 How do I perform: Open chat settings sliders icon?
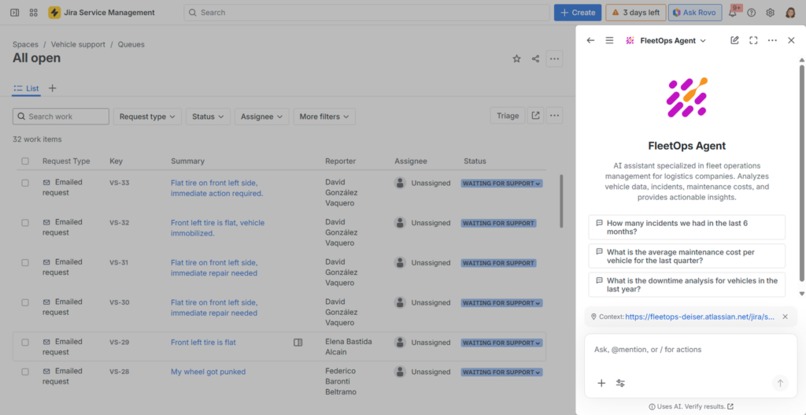[x=620, y=383]
